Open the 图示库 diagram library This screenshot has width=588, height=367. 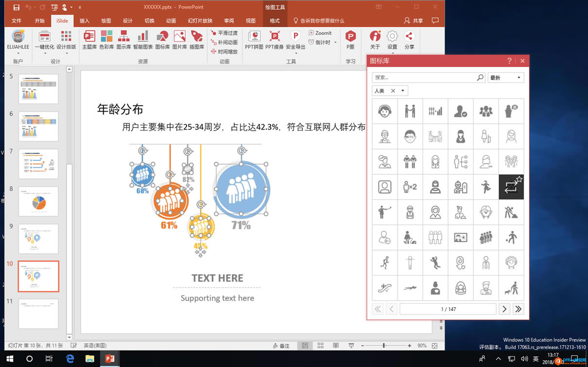(x=124, y=41)
